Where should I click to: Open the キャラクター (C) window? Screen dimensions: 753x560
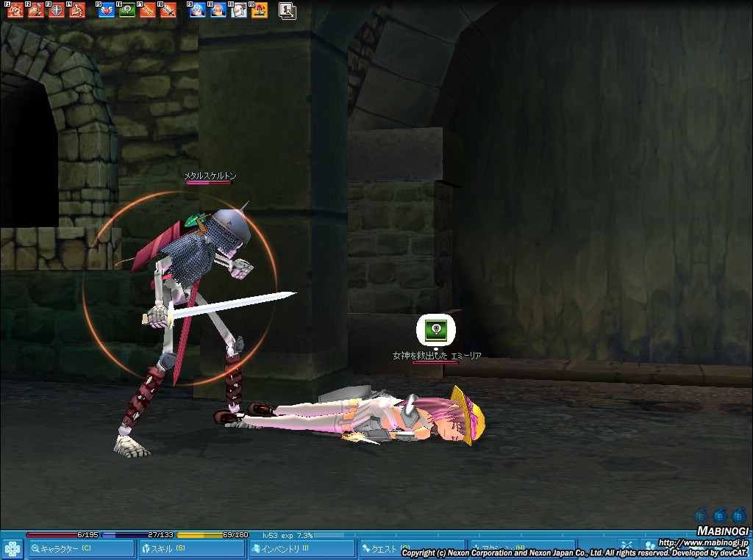click(x=81, y=549)
